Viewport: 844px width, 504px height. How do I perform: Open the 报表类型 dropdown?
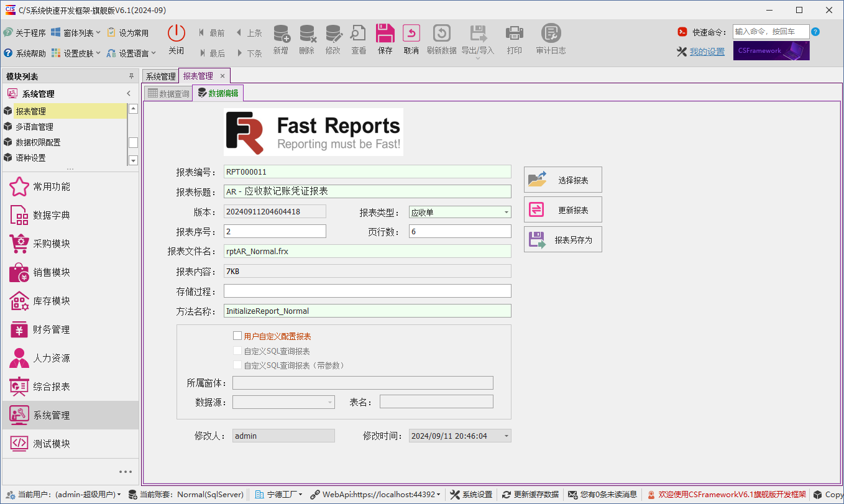507,212
